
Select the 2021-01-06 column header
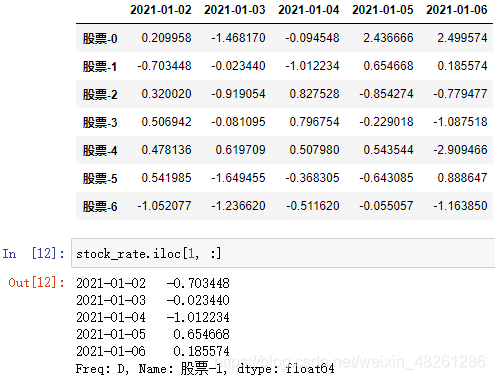coord(457,10)
